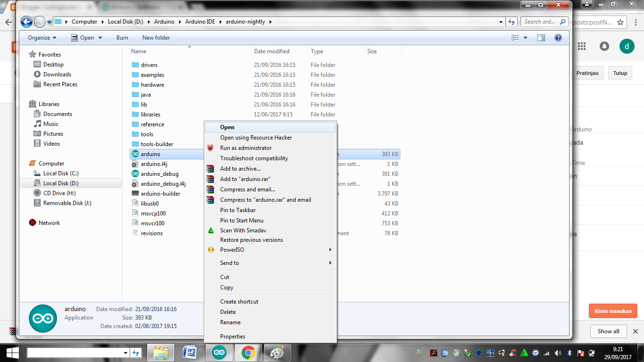Screen dimensions: 644x362
Task: Toggle the preview pane in Explorer
Action: click(541, 37)
